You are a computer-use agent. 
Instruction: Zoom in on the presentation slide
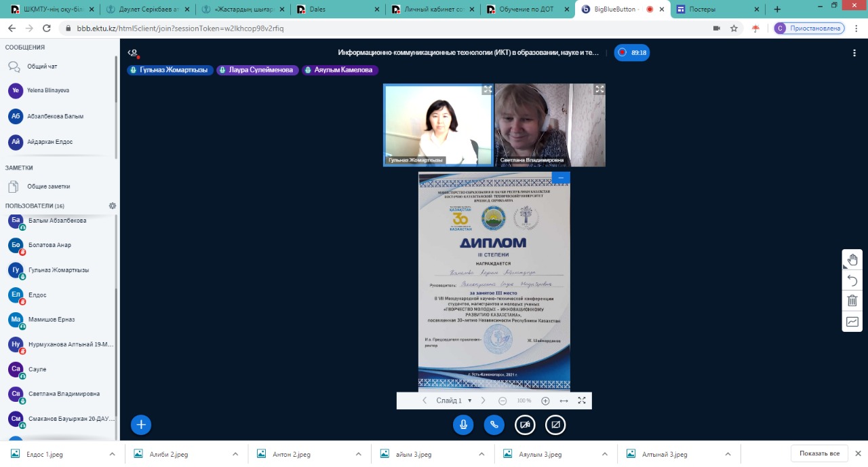pos(545,400)
